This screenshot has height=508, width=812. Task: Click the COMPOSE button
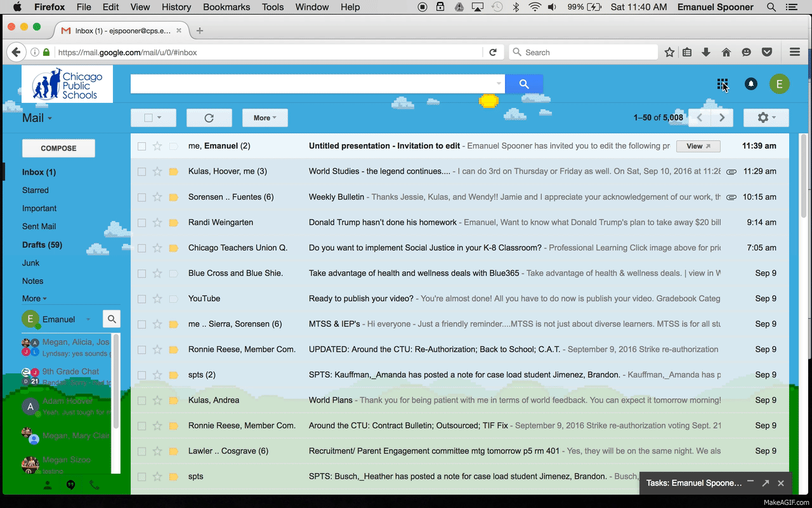pos(58,148)
